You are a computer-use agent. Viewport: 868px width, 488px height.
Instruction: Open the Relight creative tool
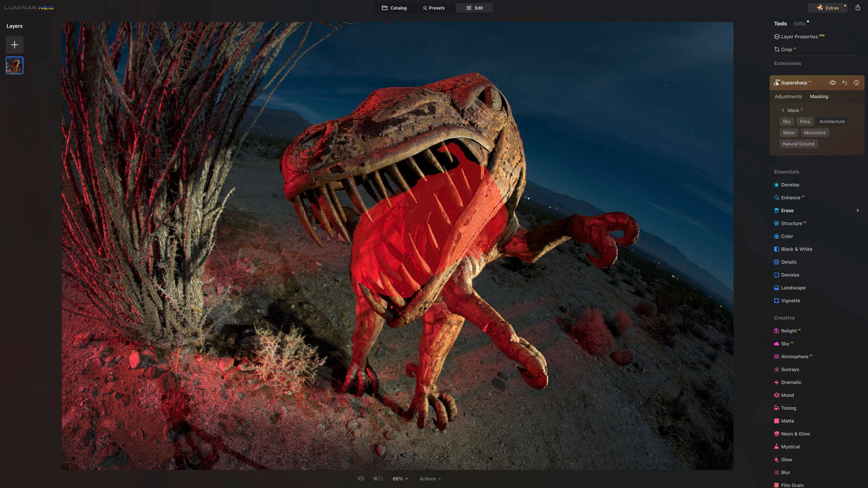[x=788, y=331]
